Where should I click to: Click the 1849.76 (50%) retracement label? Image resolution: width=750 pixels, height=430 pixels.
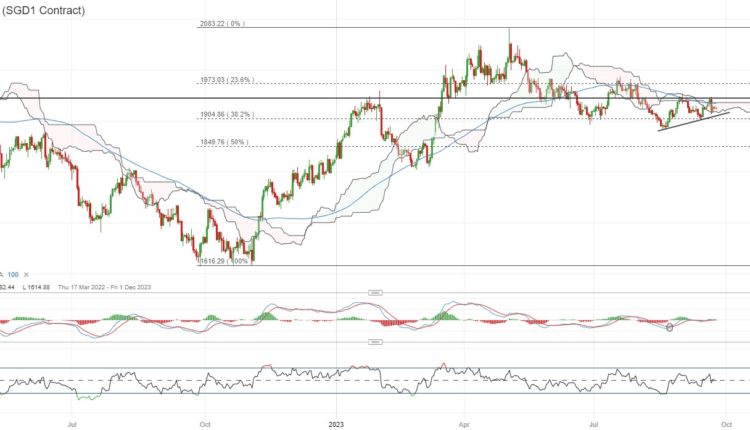tap(221, 143)
